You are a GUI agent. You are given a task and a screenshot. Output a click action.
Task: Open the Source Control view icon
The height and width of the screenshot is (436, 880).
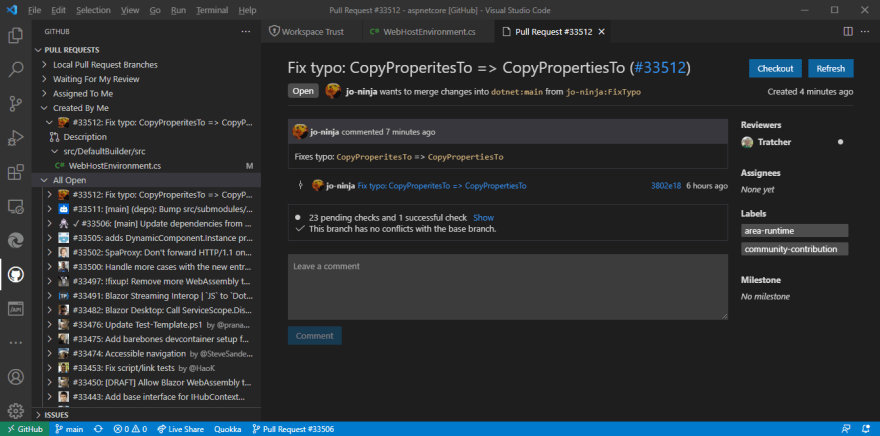16,103
